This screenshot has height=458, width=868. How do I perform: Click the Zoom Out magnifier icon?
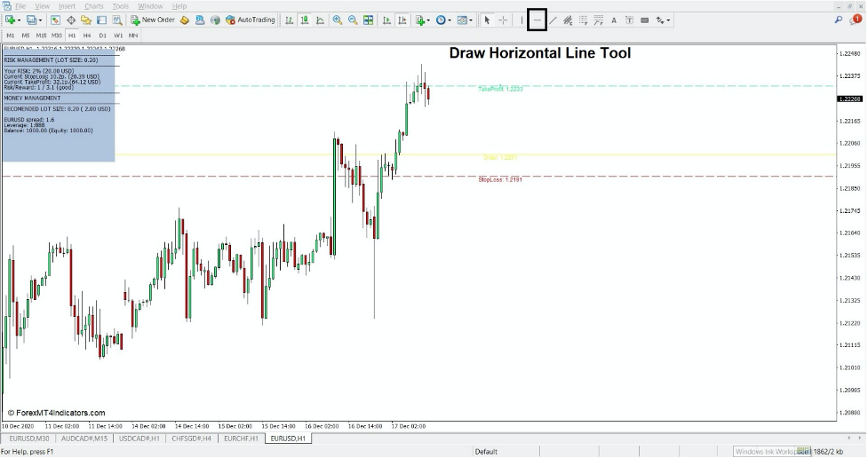click(353, 20)
